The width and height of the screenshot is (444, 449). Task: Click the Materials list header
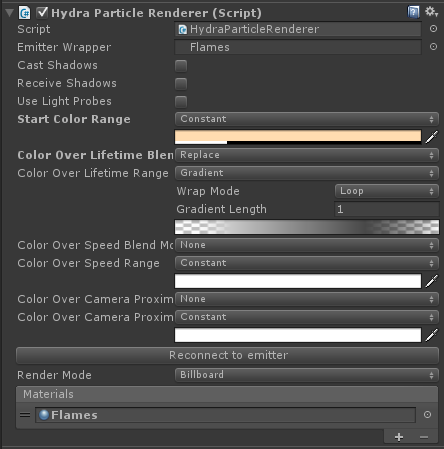[227, 394]
